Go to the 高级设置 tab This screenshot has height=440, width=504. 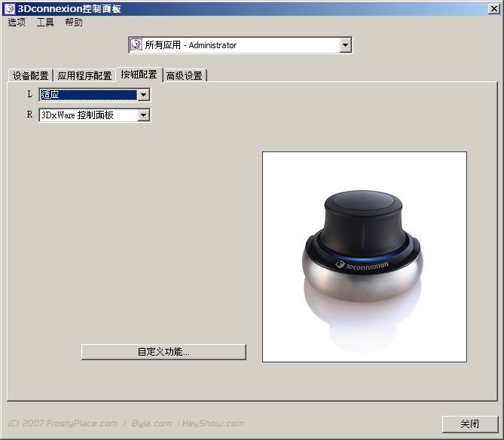coord(185,75)
